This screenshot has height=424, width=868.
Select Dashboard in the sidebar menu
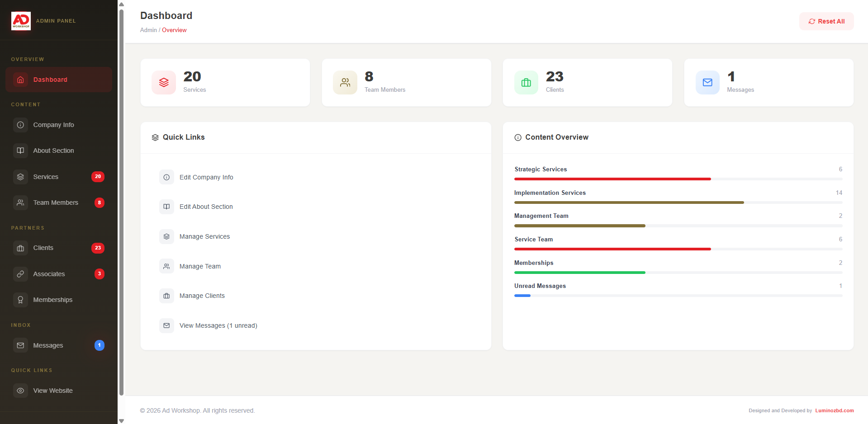[50, 80]
